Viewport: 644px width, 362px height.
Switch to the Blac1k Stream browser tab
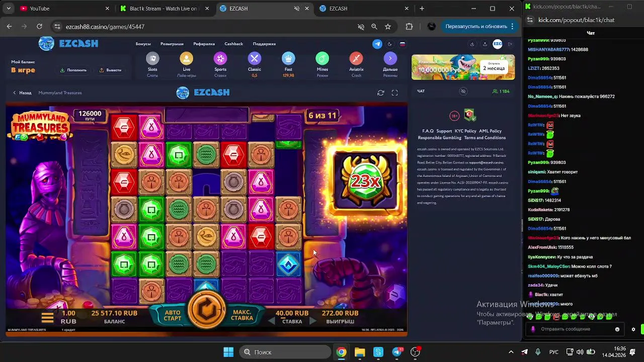pos(164,9)
